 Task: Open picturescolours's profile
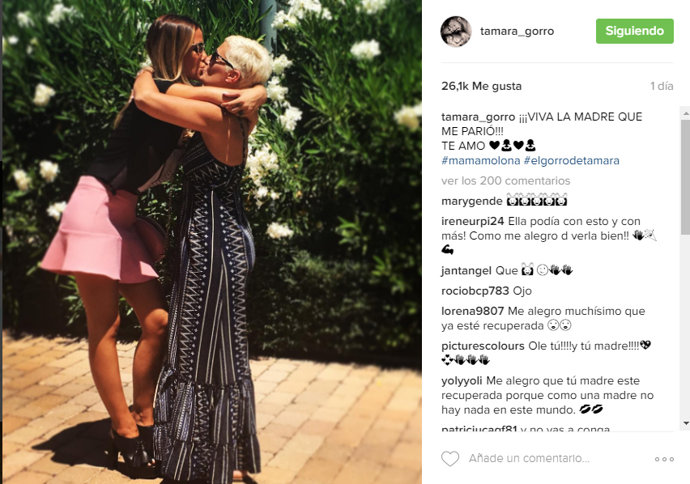coord(483,346)
